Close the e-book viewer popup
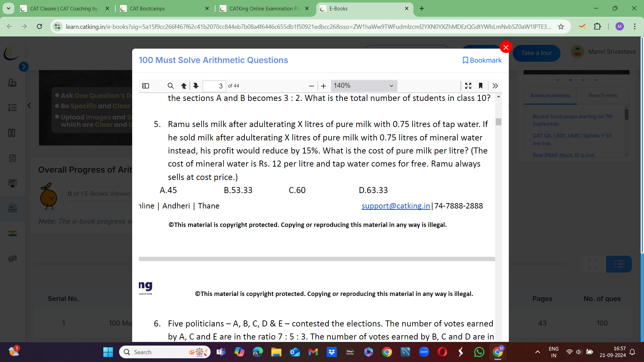Screen dimensions: 644x362 506,47
